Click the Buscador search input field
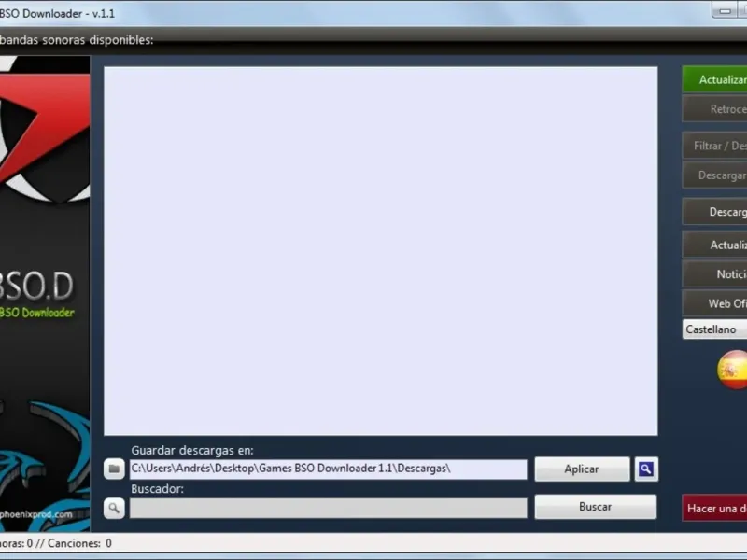 329,508
